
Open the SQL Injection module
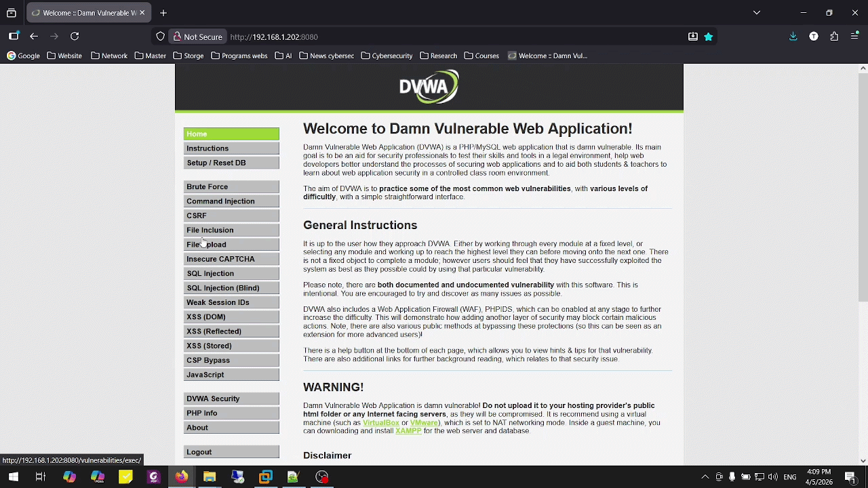point(231,274)
